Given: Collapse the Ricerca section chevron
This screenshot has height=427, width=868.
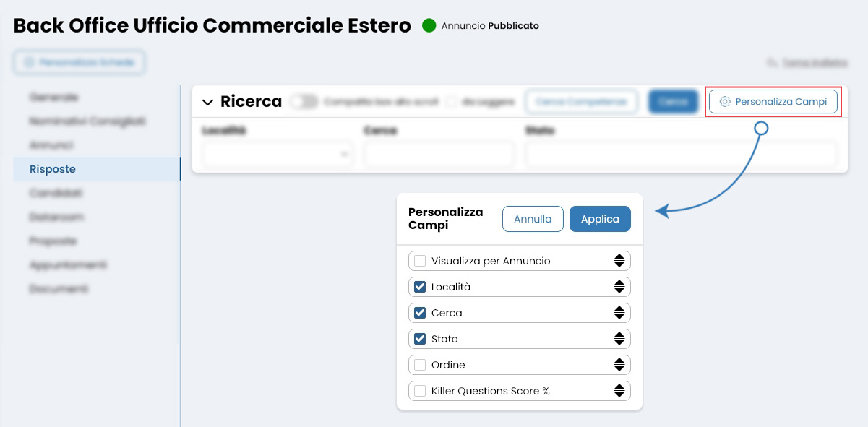Looking at the screenshot, I should [x=209, y=102].
